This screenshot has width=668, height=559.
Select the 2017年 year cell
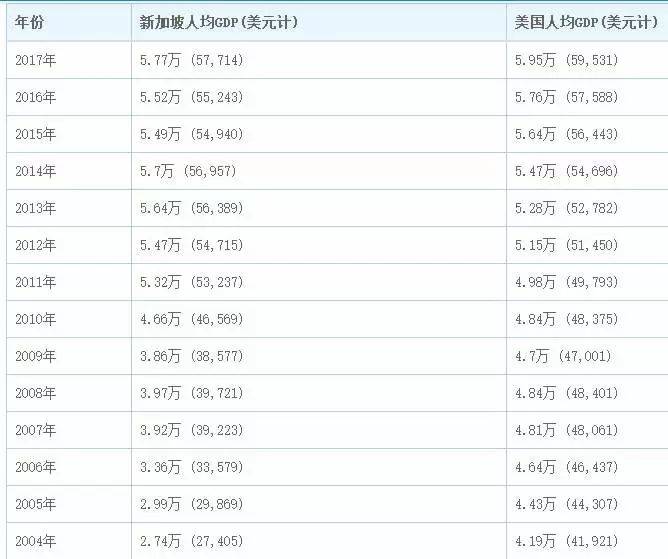36,60
